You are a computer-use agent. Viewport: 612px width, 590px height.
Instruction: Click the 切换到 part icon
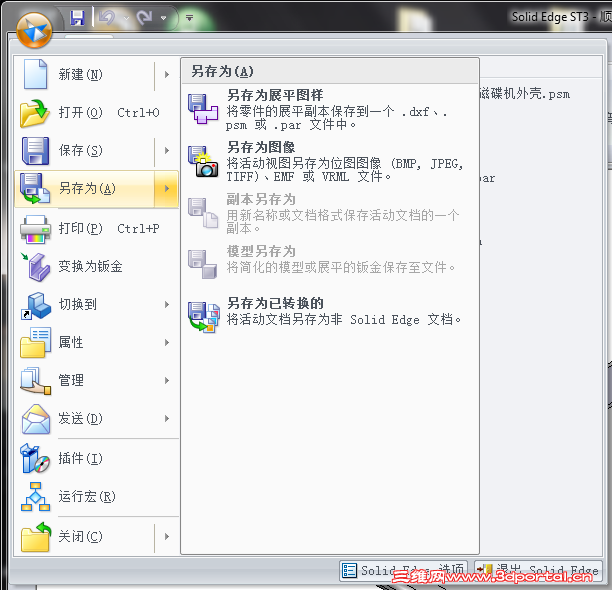click(36, 306)
